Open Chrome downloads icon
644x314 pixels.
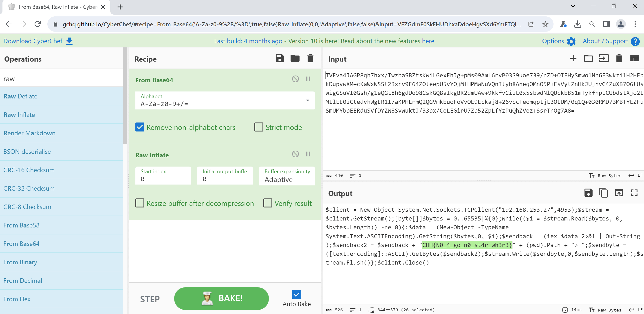tap(578, 24)
